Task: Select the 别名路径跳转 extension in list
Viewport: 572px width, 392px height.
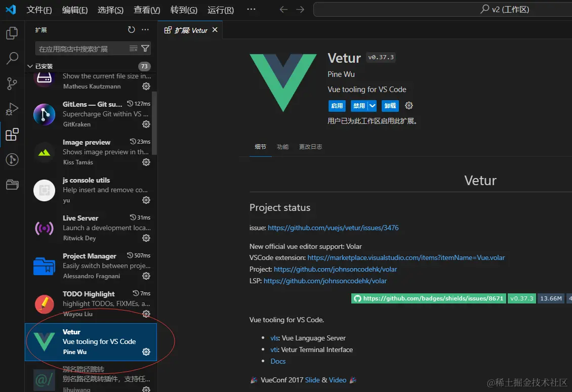Action: pos(91,377)
